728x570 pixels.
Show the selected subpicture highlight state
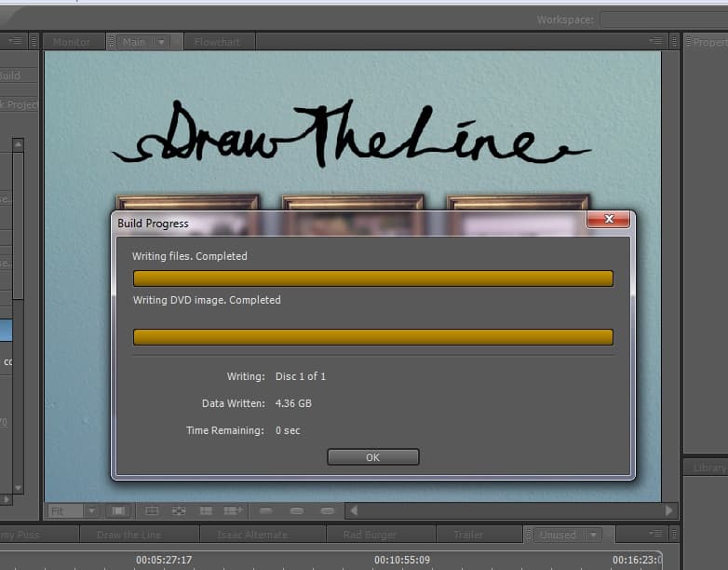point(296,510)
